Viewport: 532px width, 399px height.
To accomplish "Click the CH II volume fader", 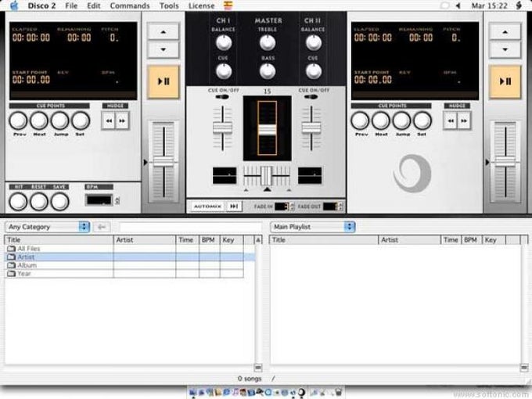I will click(x=311, y=128).
